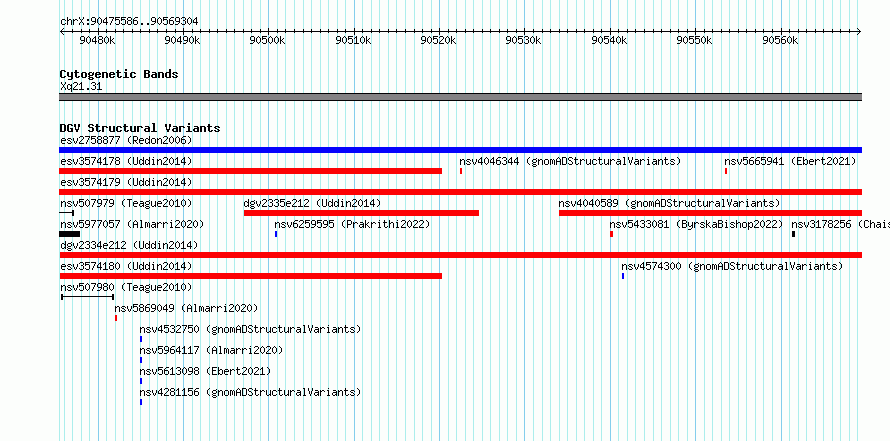Open nsv507980 (Teague2010) label
Viewport: 890px width, 441px height.
126,287
